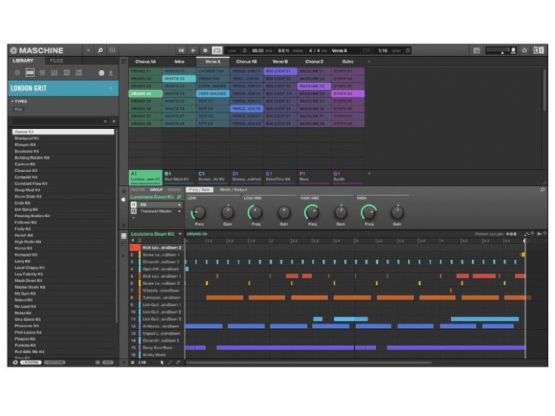This screenshot has width=555, height=416.
Task: Select the Samples file type icon in browser
Action: [79, 73]
